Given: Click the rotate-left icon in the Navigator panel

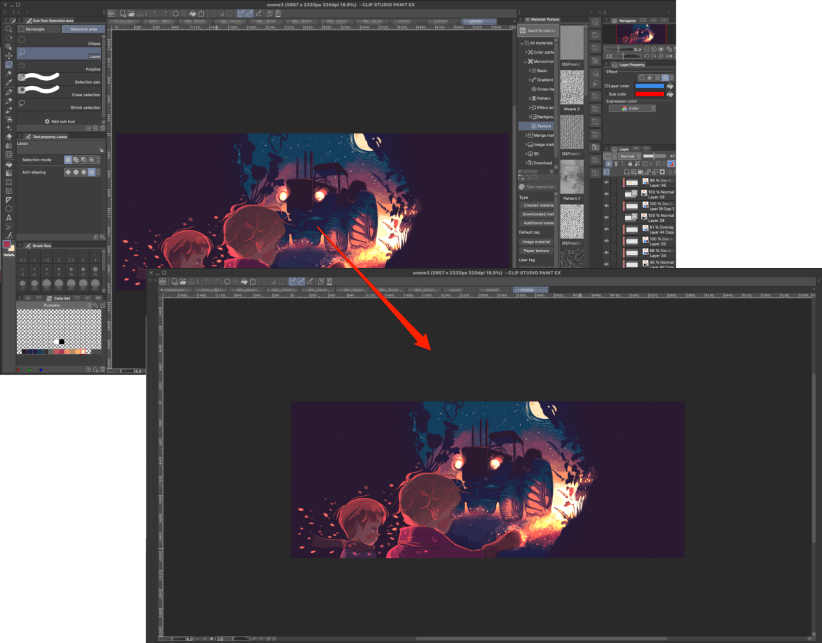Looking at the screenshot, I should pos(646,56).
